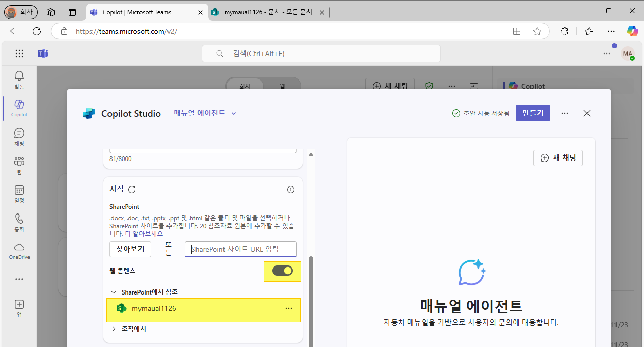Open Copilot Studio more options ellipsis

pos(564,113)
